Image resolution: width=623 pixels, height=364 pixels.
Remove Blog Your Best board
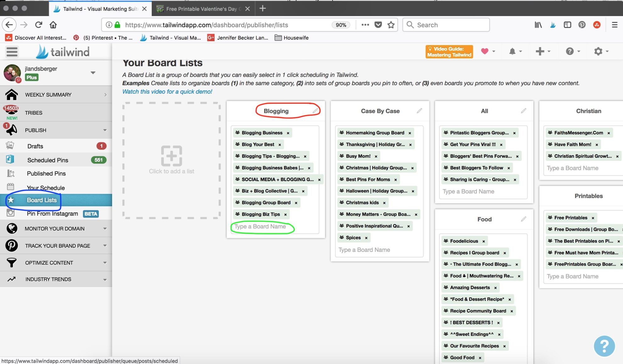pyautogui.click(x=280, y=145)
